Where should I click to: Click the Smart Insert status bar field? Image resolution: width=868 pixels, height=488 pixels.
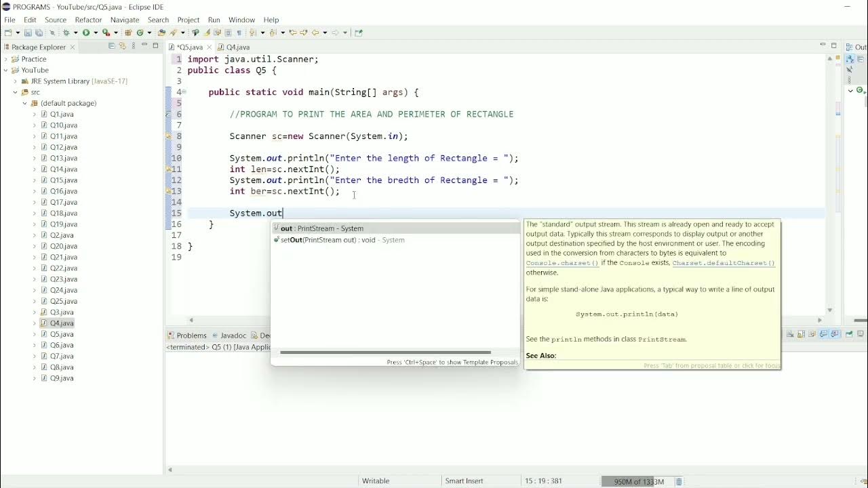464,481
